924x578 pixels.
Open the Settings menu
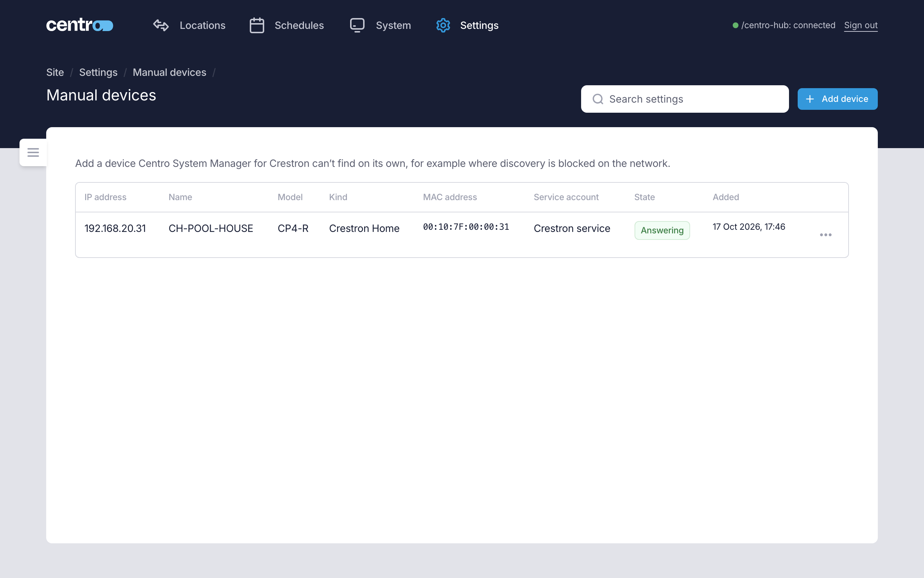(x=467, y=25)
